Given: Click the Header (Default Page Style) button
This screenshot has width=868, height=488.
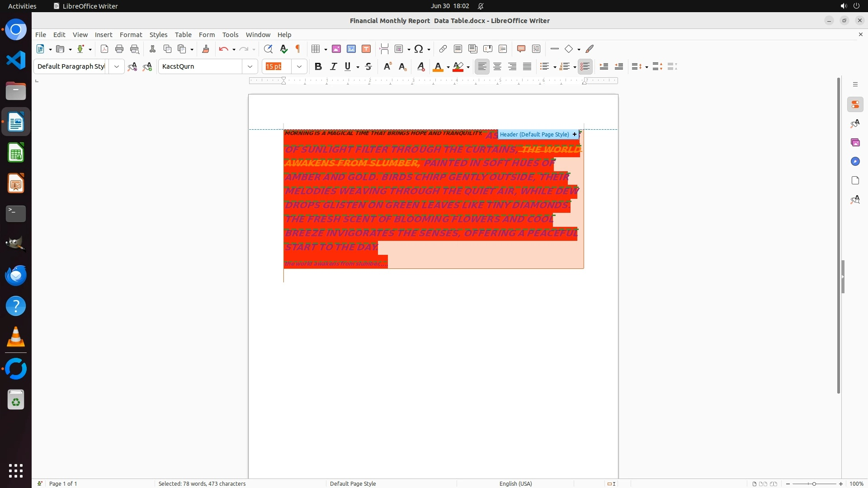Looking at the screenshot, I should pyautogui.click(x=534, y=135).
